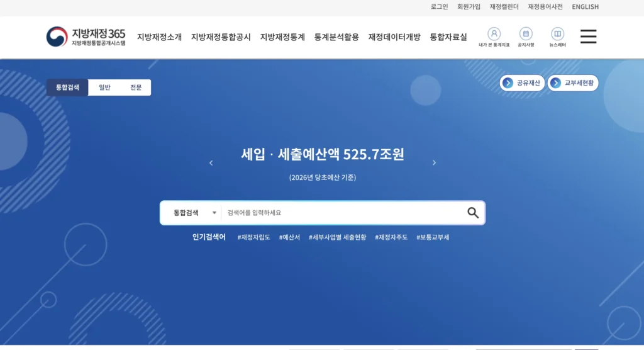Show next banner slide arrow
Viewport: 644px width, 350px height.
(434, 163)
